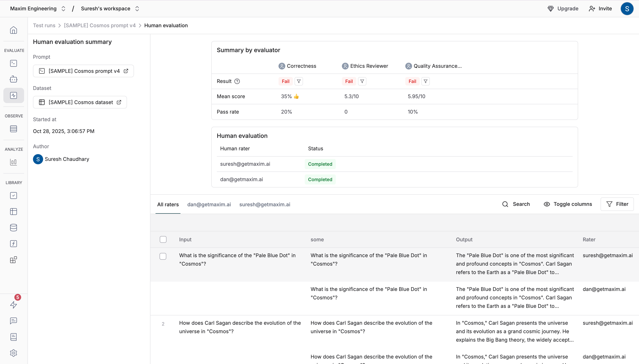Filter by the Correctness Fail result

[299, 81]
